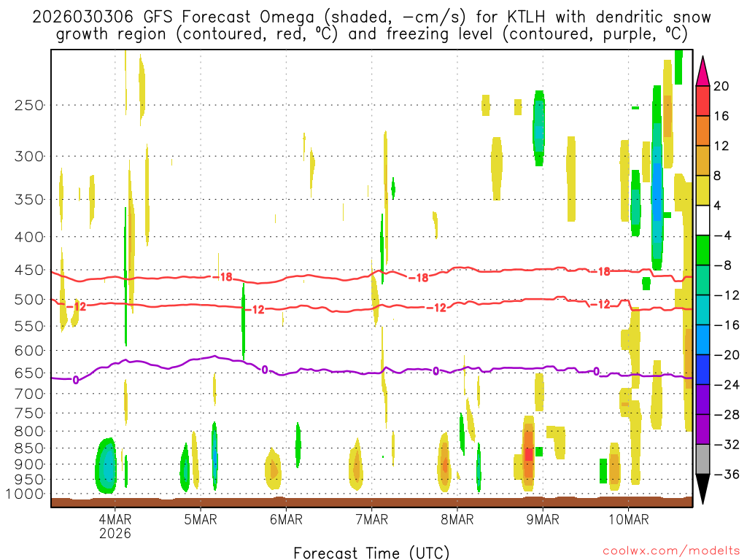Click the coolwx.com/modelts link text

[671, 551]
